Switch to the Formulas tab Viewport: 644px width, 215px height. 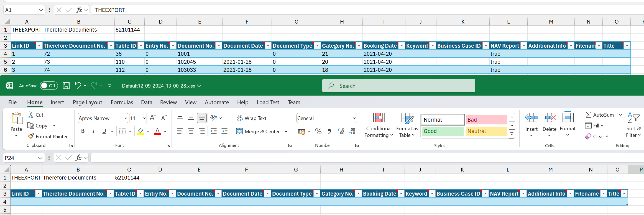point(122,102)
